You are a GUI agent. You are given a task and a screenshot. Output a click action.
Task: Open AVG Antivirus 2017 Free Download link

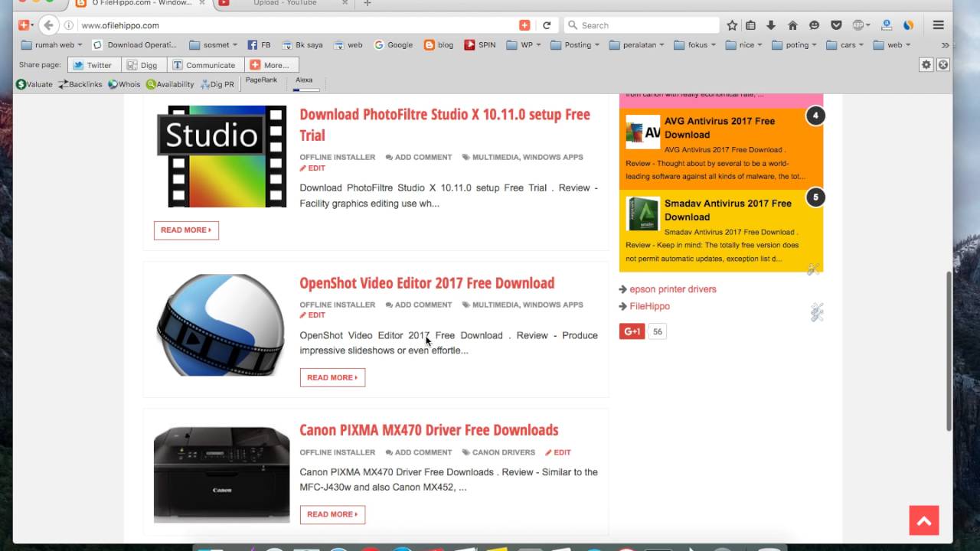[x=720, y=127]
